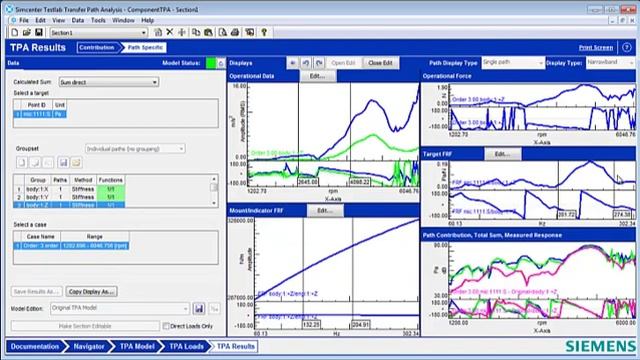The width and height of the screenshot is (640, 360).
Task: Open the Section1 dropdown in toolbar
Action: tap(143, 32)
